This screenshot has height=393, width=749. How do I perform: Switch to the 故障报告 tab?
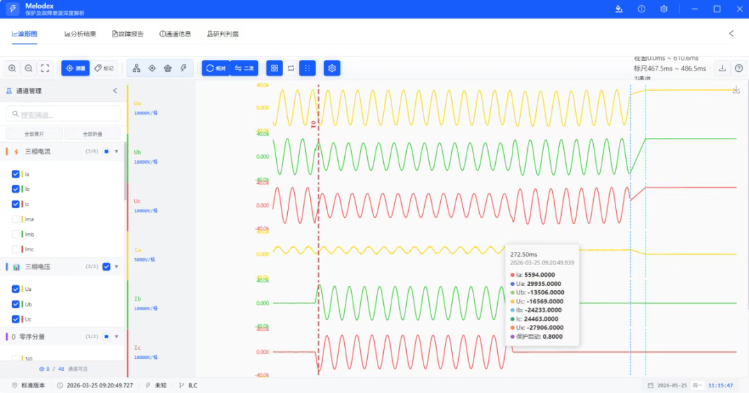128,34
